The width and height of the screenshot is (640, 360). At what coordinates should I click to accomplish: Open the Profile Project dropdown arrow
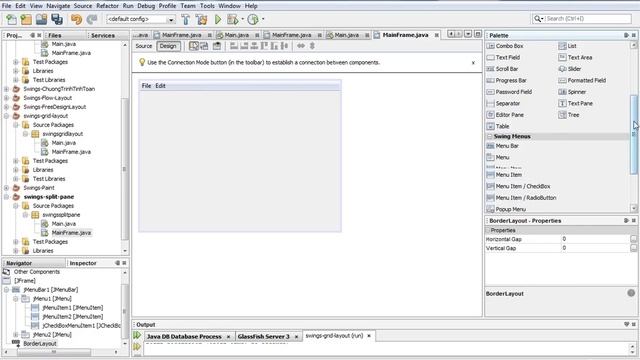[263, 19]
